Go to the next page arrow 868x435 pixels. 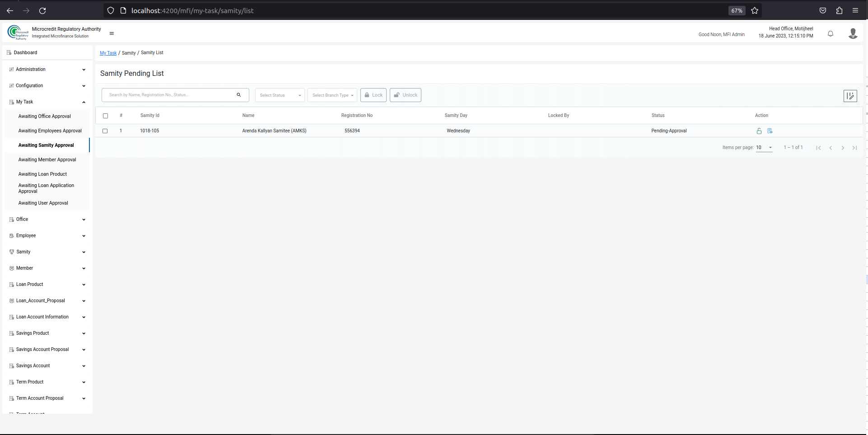tap(843, 148)
